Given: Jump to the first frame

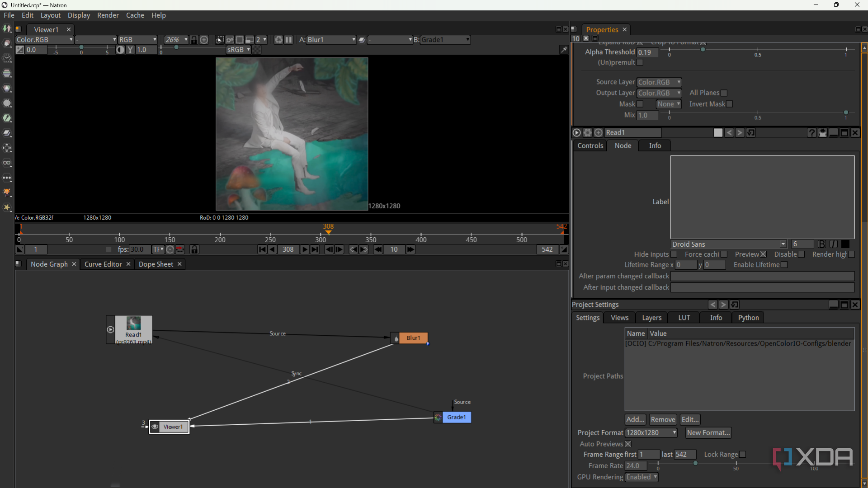Looking at the screenshot, I should tap(262, 249).
